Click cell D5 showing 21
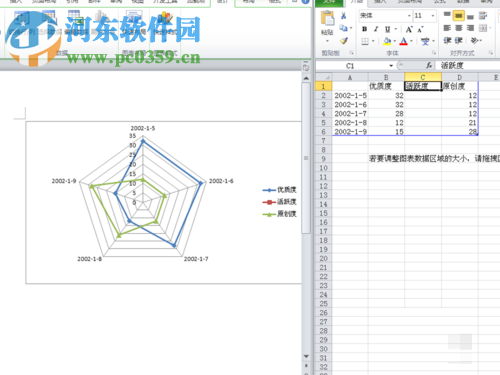Image resolution: width=500 pixels, height=375 pixels. (x=460, y=122)
